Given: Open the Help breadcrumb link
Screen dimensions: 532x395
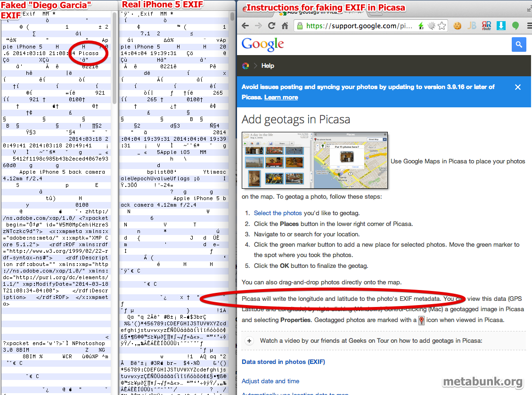Looking at the screenshot, I should coord(268,66).
